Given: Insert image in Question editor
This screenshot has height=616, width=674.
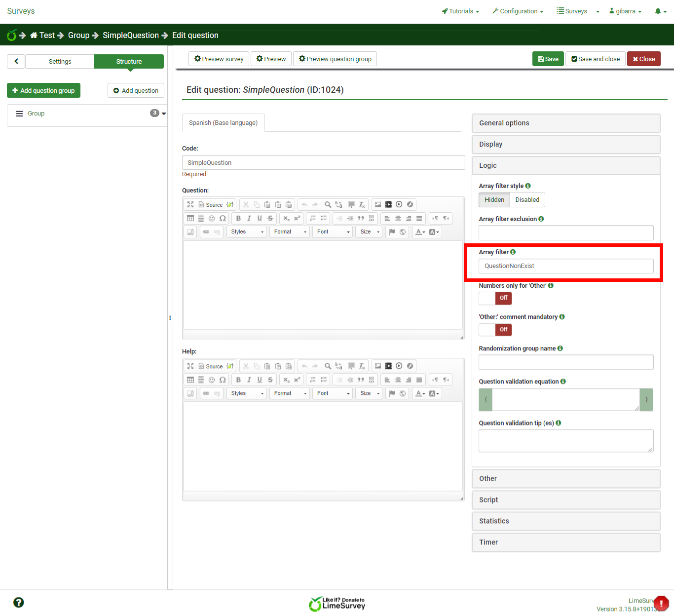Looking at the screenshot, I should point(378,204).
